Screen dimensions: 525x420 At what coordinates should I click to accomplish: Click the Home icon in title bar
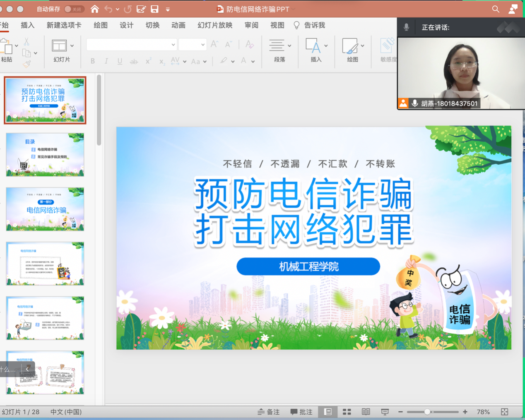pos(95,9)
